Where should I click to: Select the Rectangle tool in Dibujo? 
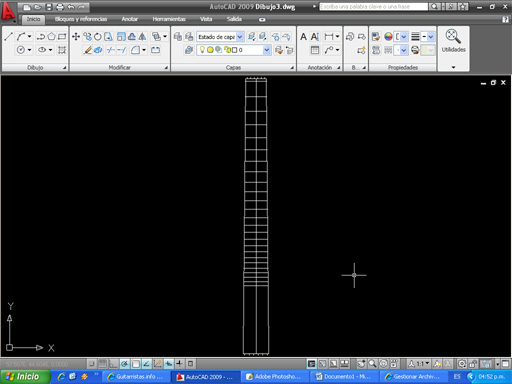(x=62, y=36)
